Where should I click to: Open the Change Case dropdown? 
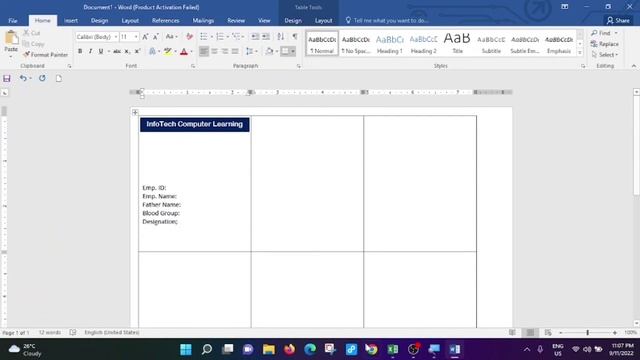pyautogui.click(x=171, y=37)
